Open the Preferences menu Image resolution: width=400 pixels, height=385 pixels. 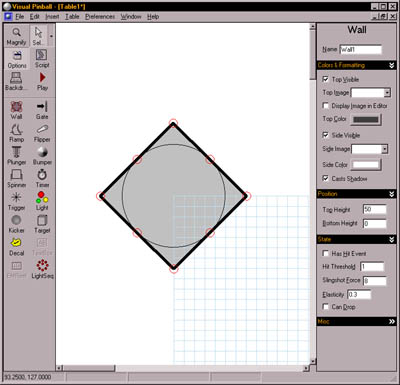pyautogui.click(x=100, y=17)
